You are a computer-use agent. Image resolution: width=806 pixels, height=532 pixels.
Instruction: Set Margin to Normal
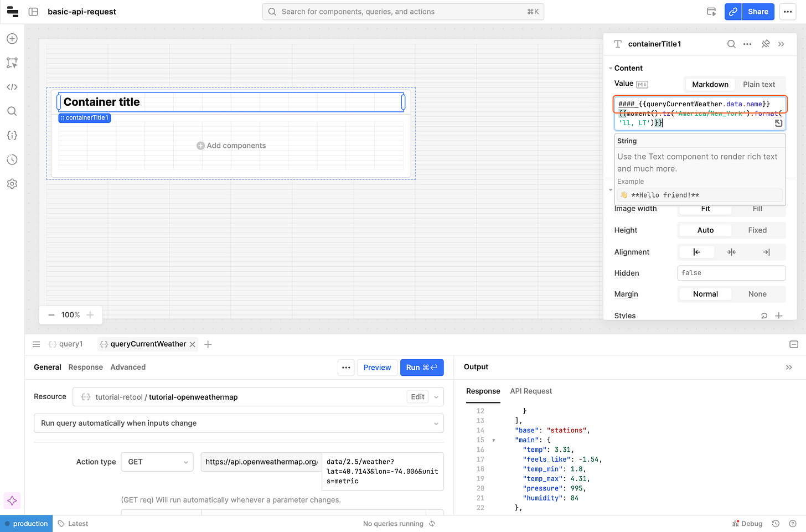pyautogui.click(x=705, y=295)
